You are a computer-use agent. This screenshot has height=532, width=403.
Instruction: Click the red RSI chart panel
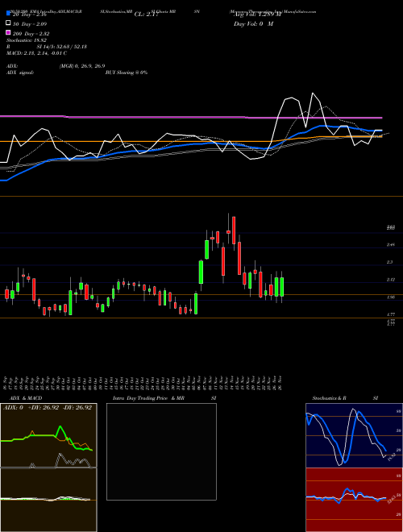(354, 500)
